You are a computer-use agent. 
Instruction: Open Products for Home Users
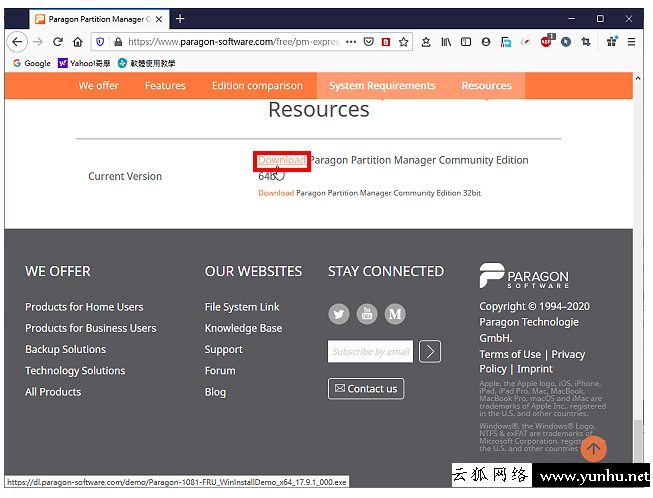pyautogui.click(x=84, y=307)
